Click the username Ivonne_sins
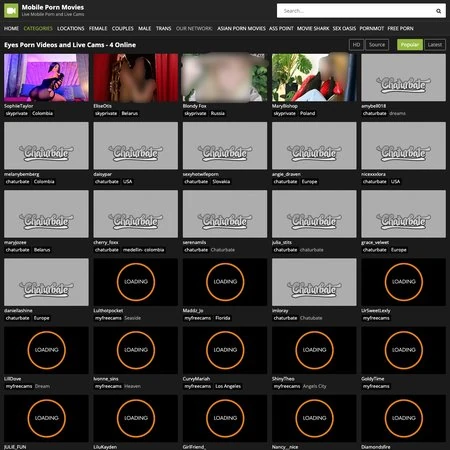This screenshot has width=450, height=450. pyautogui.click(x=106, y=379)
